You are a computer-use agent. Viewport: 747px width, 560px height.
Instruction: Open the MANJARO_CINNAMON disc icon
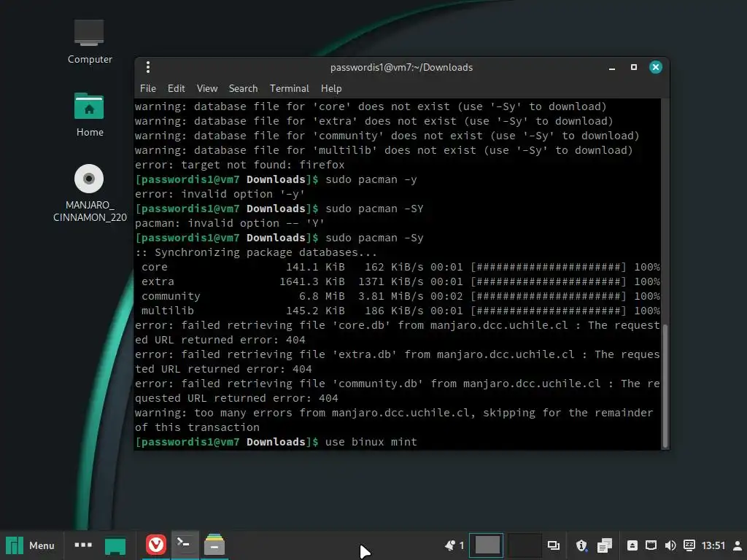click(89, 192)
